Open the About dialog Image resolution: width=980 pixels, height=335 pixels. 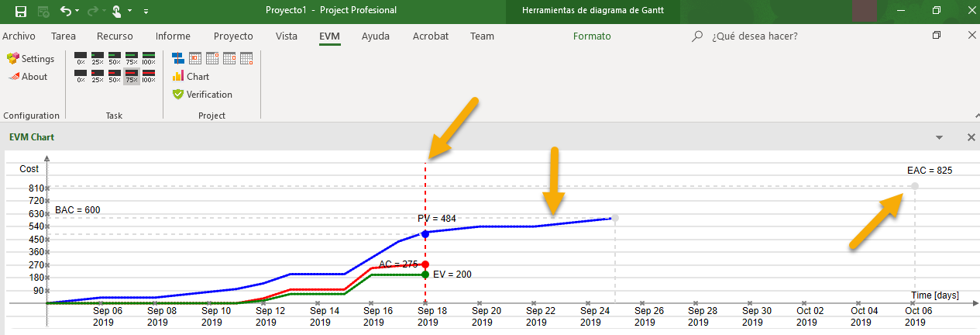click(29, 77)
